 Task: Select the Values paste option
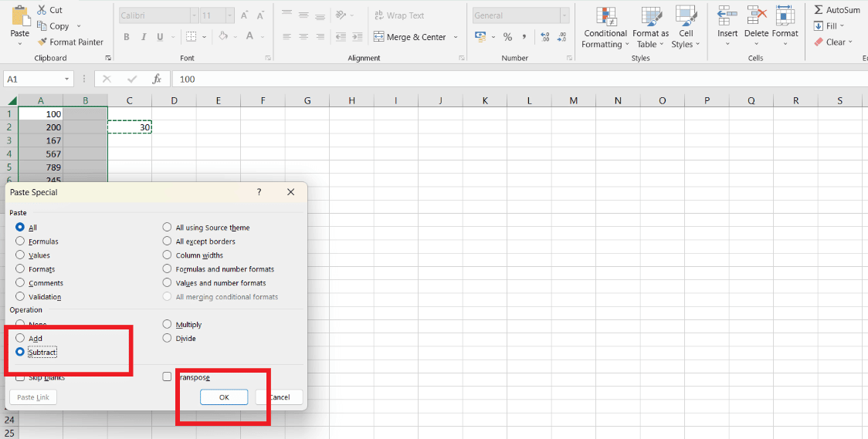coord(20,255)
